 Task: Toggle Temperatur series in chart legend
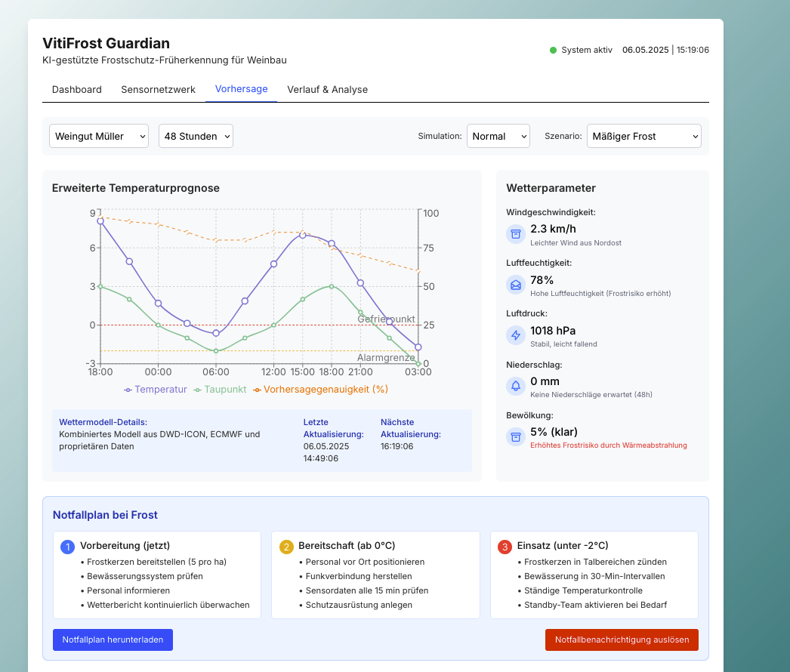(155, 390)
